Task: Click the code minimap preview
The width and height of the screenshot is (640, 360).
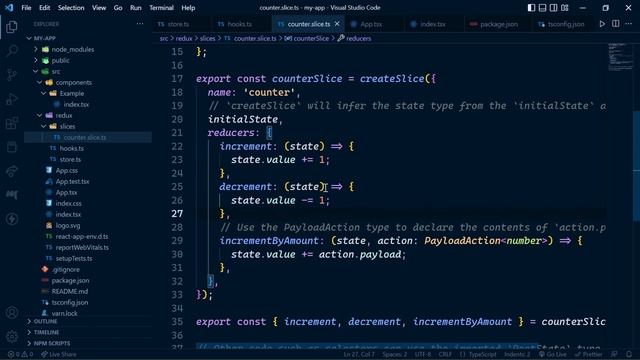Action: click(x=620, y=57)
